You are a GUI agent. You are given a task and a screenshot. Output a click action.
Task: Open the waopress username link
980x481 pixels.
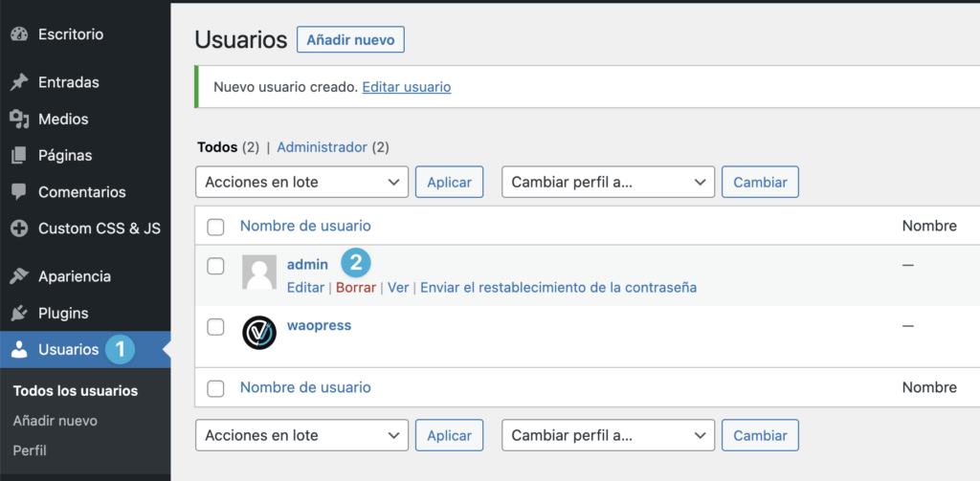point(319,325)
